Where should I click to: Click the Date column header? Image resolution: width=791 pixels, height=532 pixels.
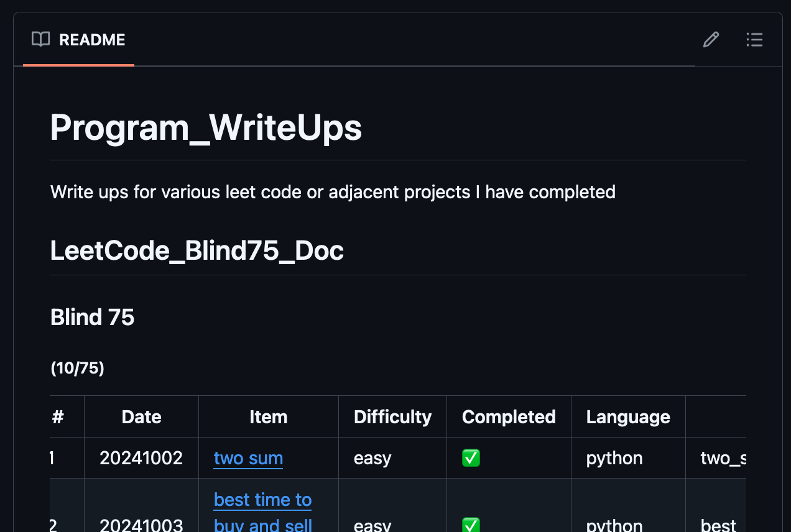tap(142, 416)
